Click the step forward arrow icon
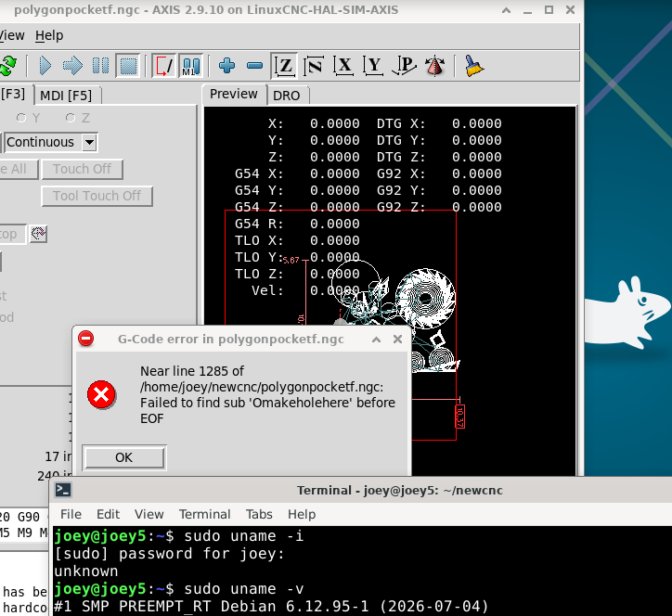Screen dimensions: 672x616 [x=72, y=66]
